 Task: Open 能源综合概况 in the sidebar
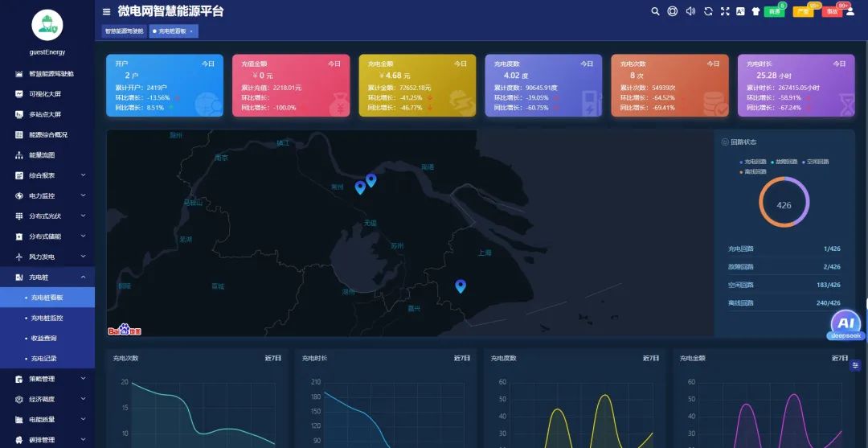(x=47, y=134)
